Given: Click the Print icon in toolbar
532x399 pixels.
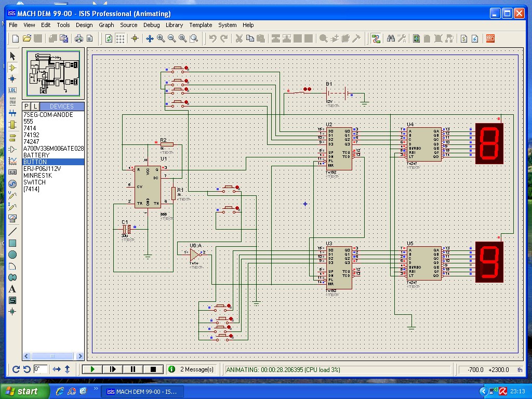Looking at the screenshot, I should coord(79,38).
